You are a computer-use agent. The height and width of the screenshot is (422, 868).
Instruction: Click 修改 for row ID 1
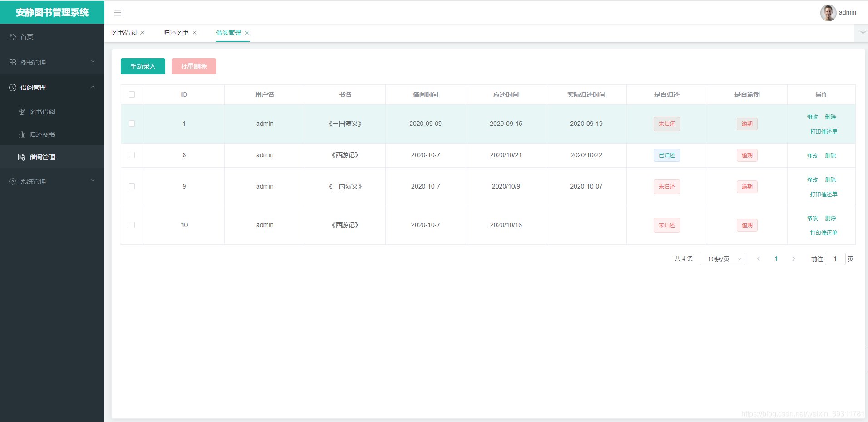coord(813,117)
